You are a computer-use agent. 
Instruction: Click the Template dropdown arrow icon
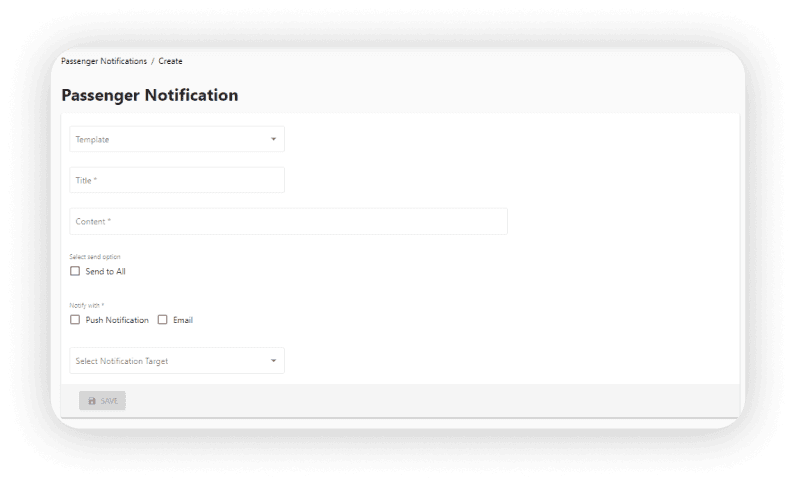pyautogui.click(x=273, y=139)
